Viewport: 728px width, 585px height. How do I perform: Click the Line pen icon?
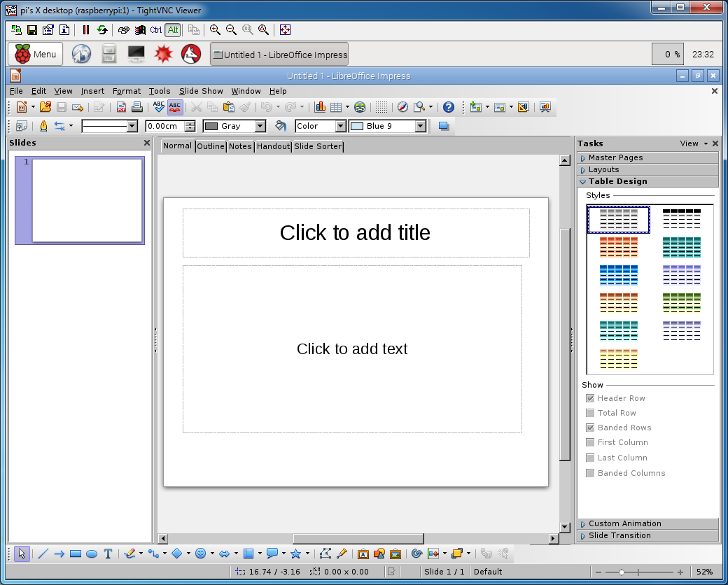[43, 126]
